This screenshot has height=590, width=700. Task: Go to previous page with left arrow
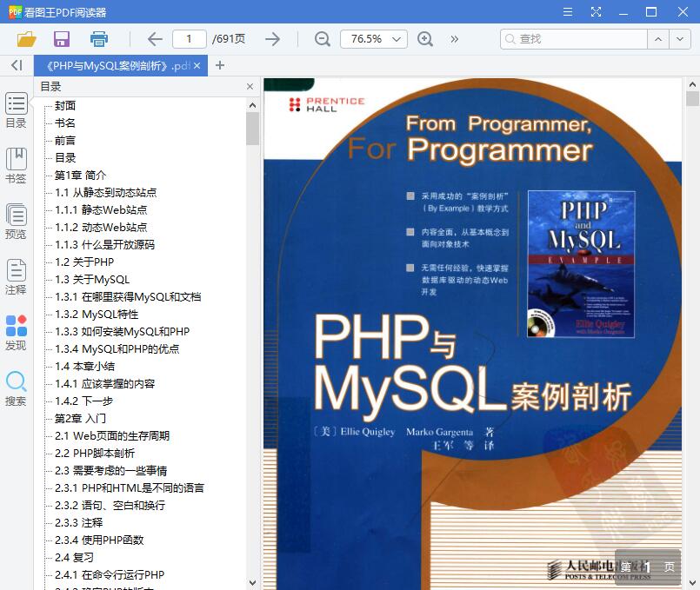[x=155, y=39]
